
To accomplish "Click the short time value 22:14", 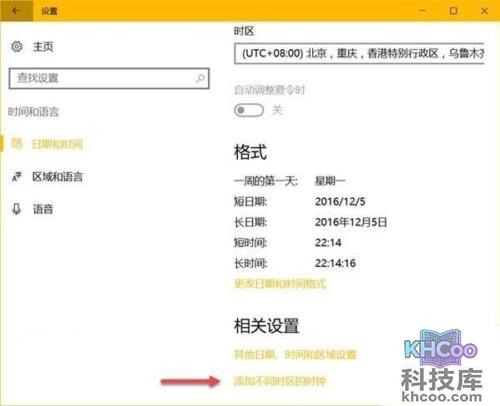I will click(328, 243).
